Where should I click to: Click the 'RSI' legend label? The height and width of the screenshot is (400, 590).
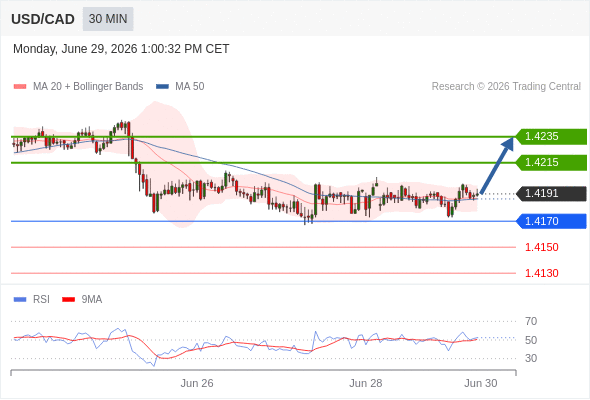coord(41,300)
